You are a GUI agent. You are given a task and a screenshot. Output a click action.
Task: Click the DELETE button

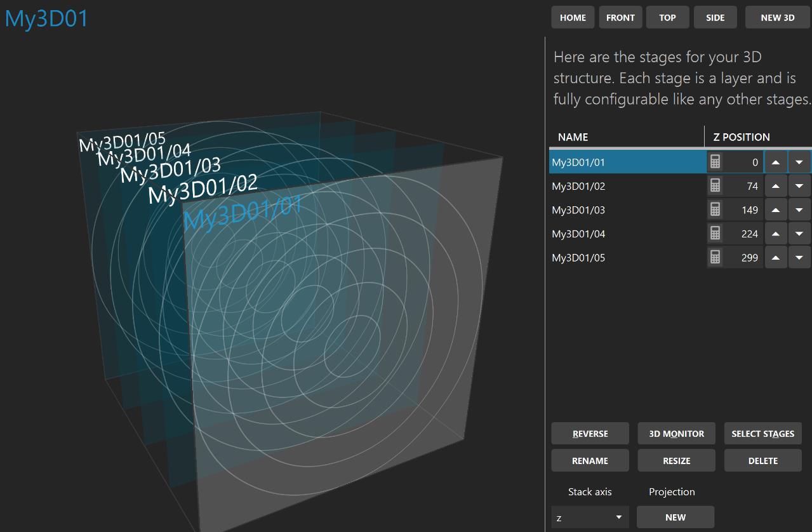click(762, 461)
